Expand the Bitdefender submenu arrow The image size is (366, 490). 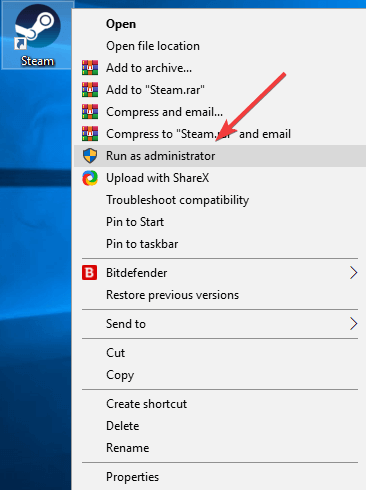(354, 273)
